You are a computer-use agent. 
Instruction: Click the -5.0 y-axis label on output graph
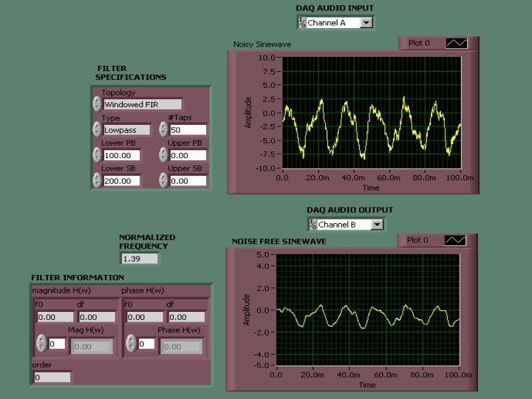[x=262, y=366]
